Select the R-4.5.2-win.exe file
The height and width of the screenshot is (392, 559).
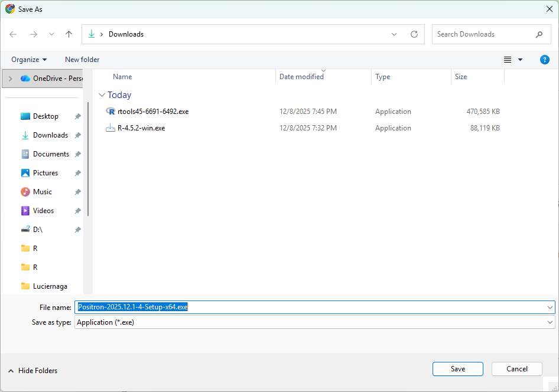click(141, 128)
